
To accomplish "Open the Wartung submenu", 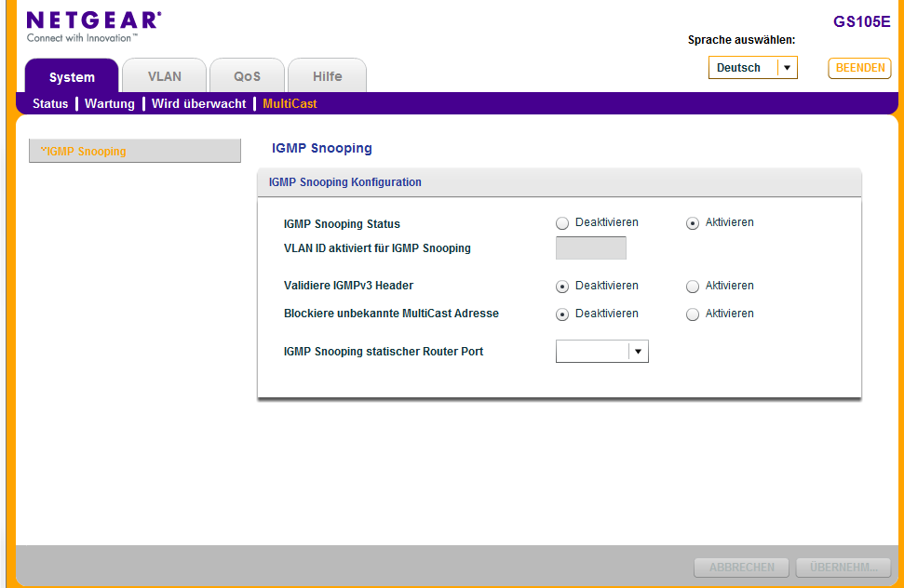I will [110, 104].
